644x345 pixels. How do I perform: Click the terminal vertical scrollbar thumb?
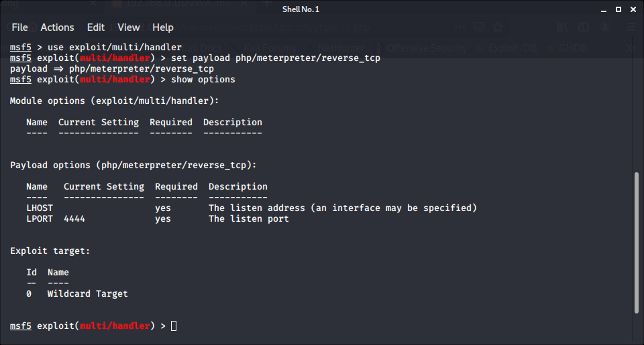[636, 243]
